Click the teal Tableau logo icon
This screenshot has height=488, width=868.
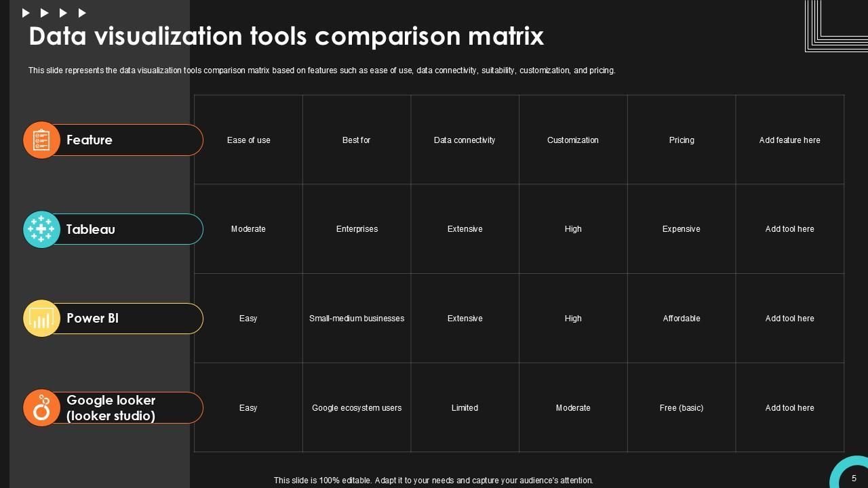pos(41,230)
